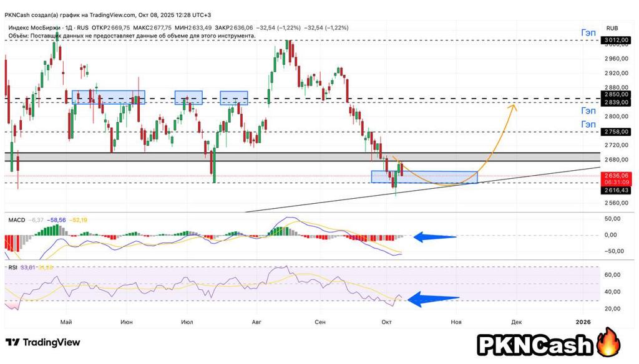Viewport: 639px width, 364px height.
Task: Select the 2616,43 price level label
Action: pyautogui.click(x=615, y=191)
